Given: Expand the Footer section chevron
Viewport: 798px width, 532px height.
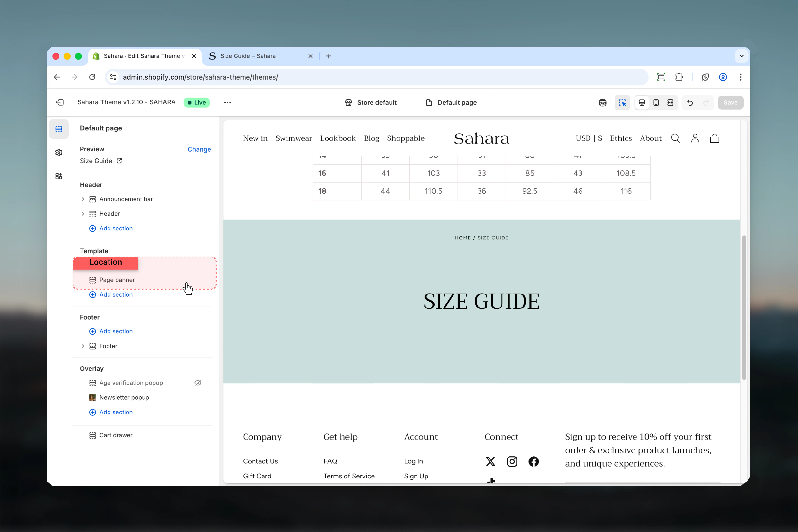Looking at the screenshot, I should (x=83, y=346).
